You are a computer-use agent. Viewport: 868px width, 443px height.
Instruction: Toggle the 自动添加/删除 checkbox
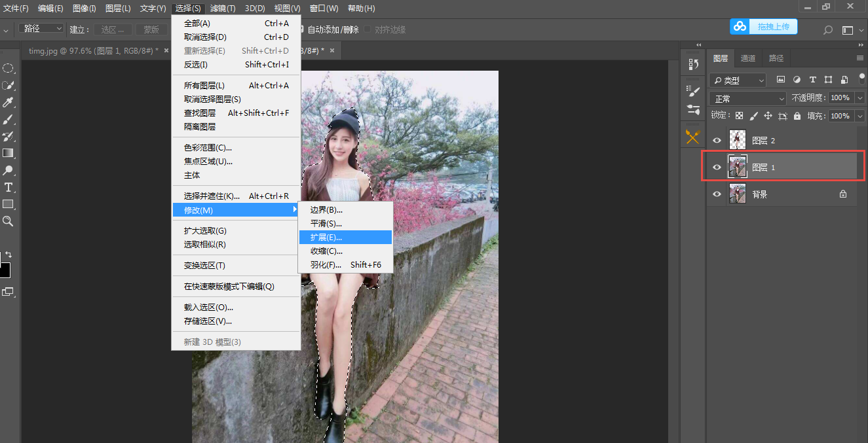click(x=301, y=29)
